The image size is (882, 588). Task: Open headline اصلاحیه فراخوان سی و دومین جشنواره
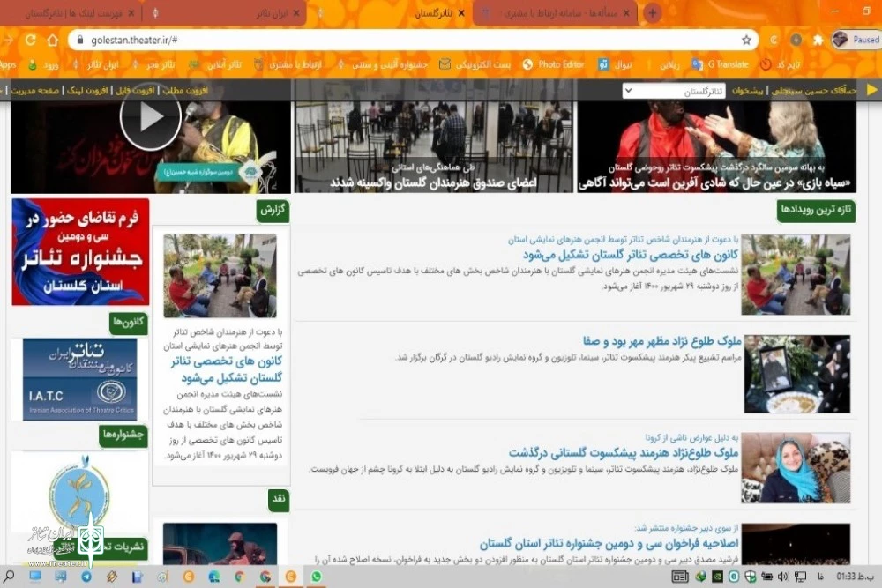[609, 544]
